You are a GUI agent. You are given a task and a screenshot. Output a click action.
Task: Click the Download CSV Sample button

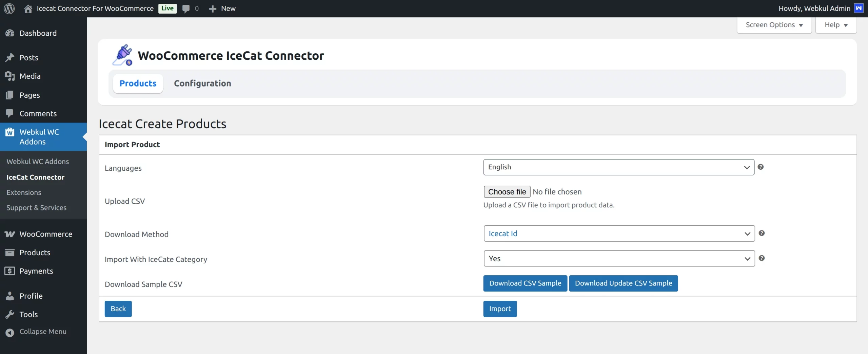click(525, 283)
